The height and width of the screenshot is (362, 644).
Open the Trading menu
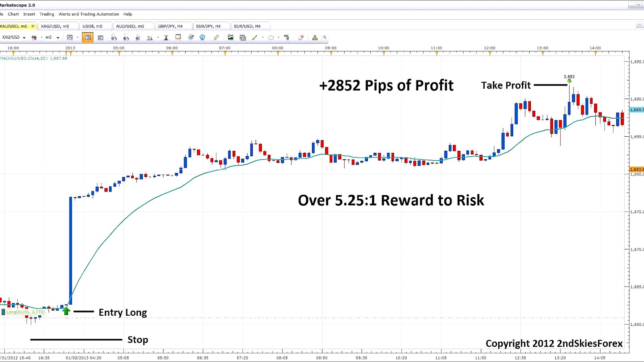tap(47, 14)
